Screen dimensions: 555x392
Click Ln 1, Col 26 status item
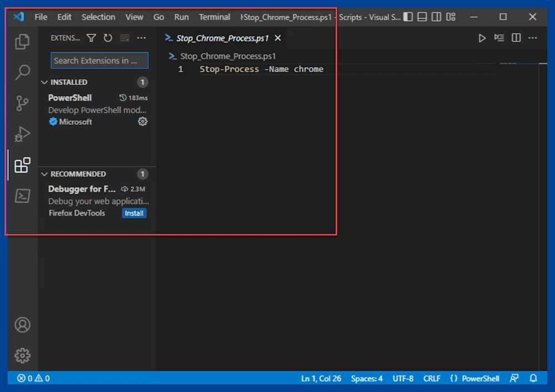click(321, 379)
